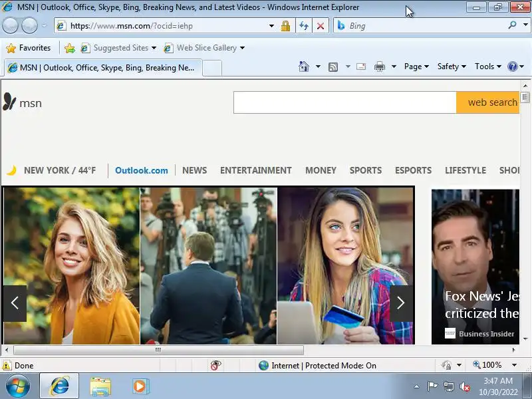Viewport: 532px width, 399px height.
Task: Click the security lock icon in address bar
Action: (285, 26)
